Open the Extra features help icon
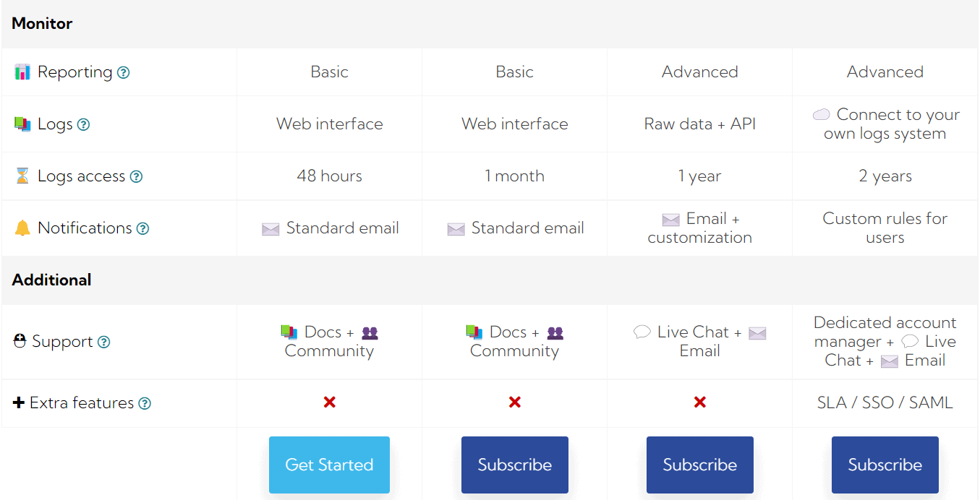The height and width of the screenshot is (500, 980). coord(145,403)
